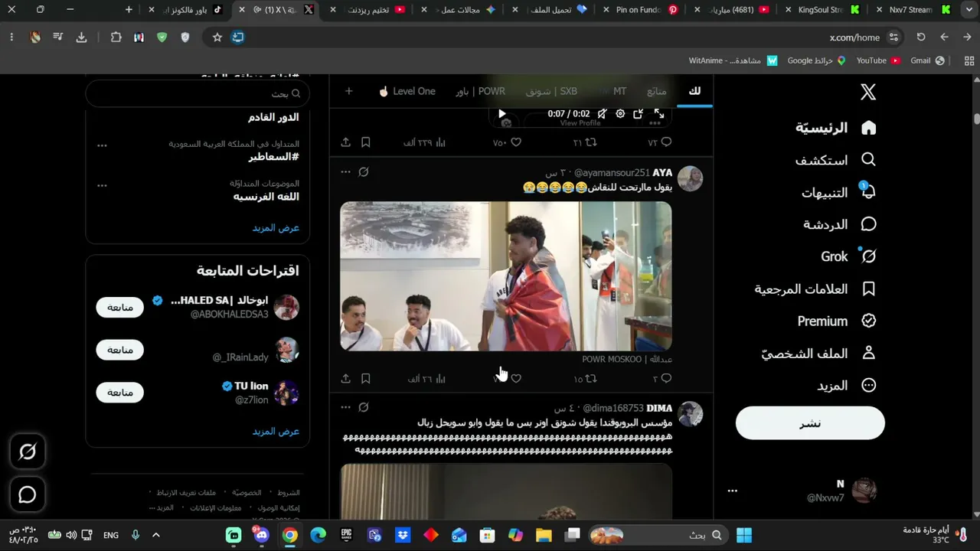980x551 pixels.
Task: Bookmark AYA's post
Action: click(366, 379)
